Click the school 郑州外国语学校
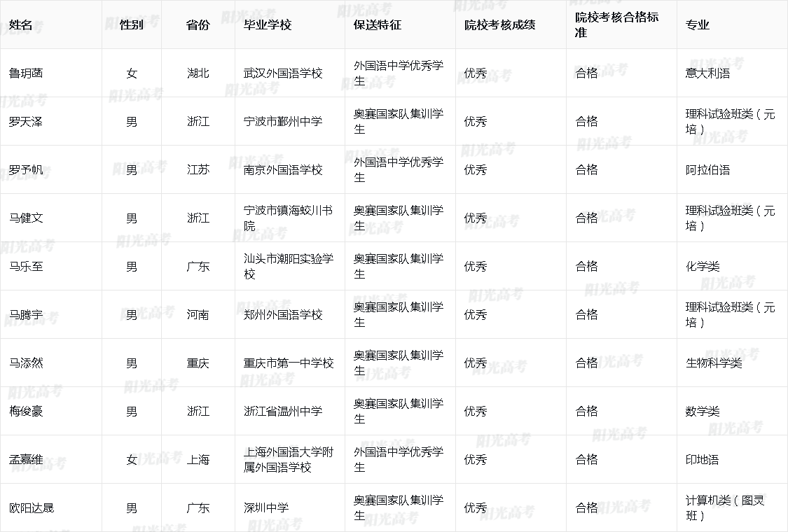Screen dimensions: 788x532 click(x=283, y=315)
